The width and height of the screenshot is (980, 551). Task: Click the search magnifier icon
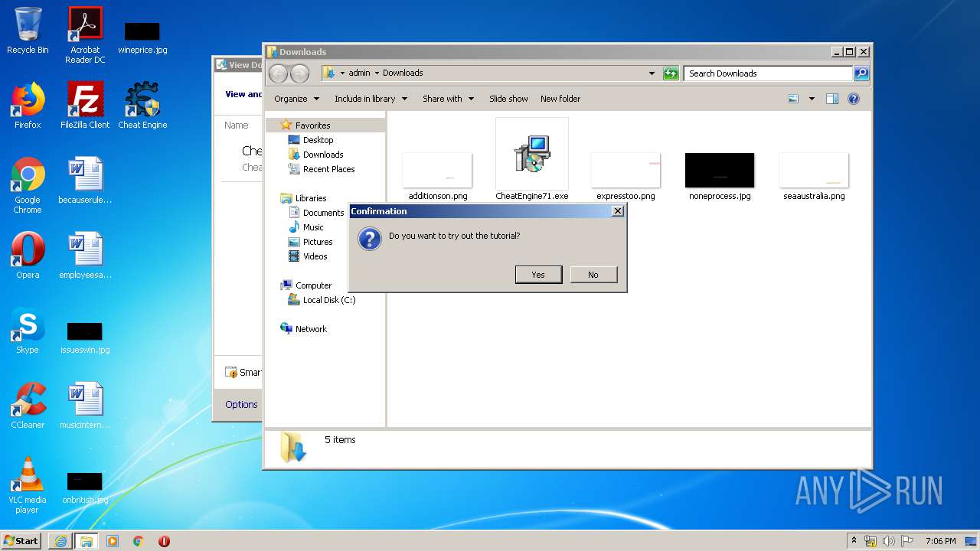pos(861,73)
